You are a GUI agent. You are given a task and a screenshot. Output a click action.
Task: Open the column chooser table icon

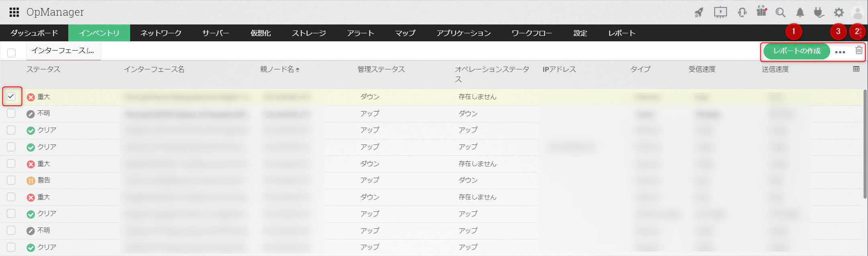856,69
